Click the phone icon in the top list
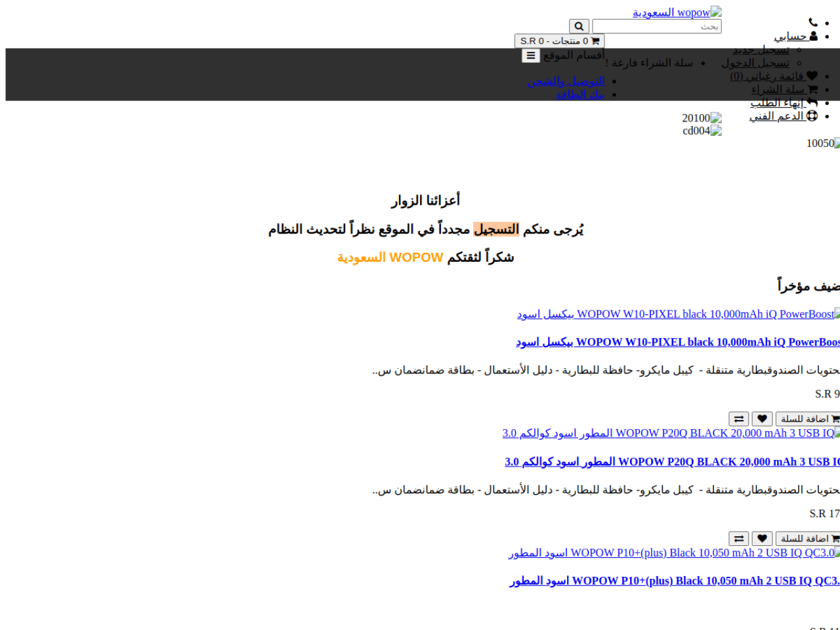The width and height of the screenshot is (840, 630). 813,23
